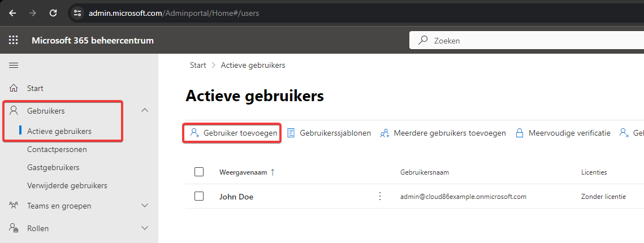Click the Start breadcrumb link
The height and width of the screenshot is (243, 644).
[198, 65]
